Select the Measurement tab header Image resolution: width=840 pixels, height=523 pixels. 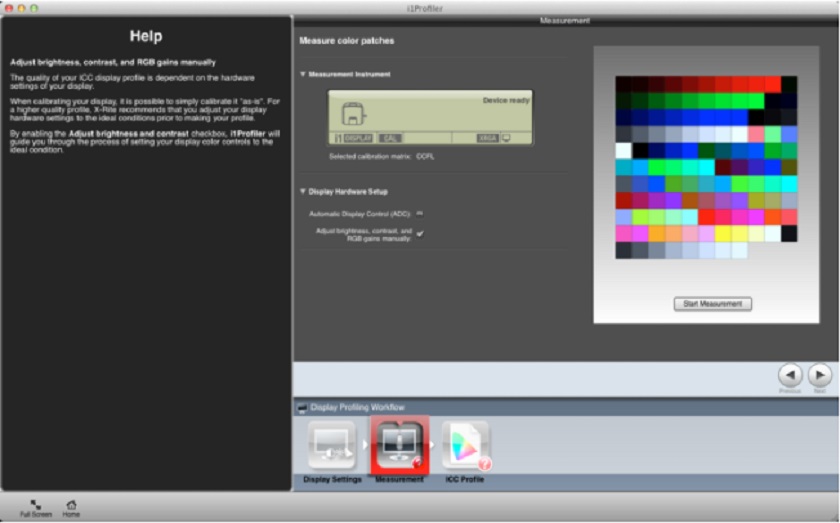click(565, 20)
